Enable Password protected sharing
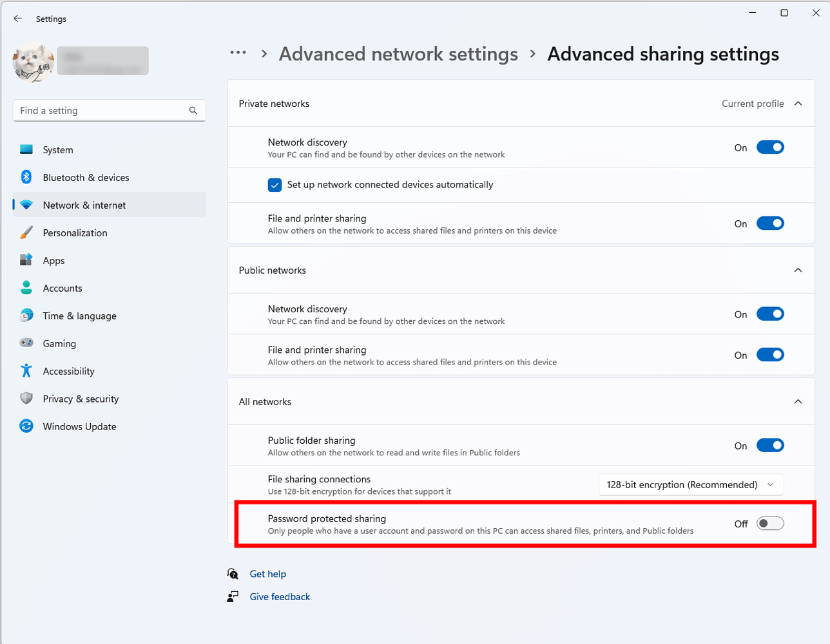Image resolution: width=830 pixels, height=644 pixels. 769,523
